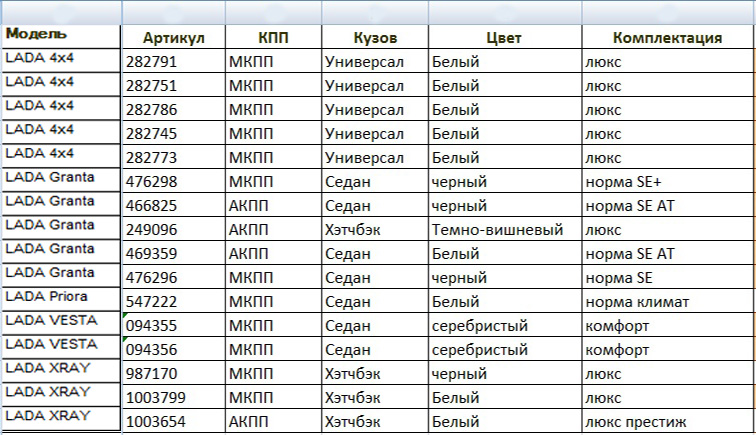
Task: Click the КПП header cell
Action: [x=273, y=37]
